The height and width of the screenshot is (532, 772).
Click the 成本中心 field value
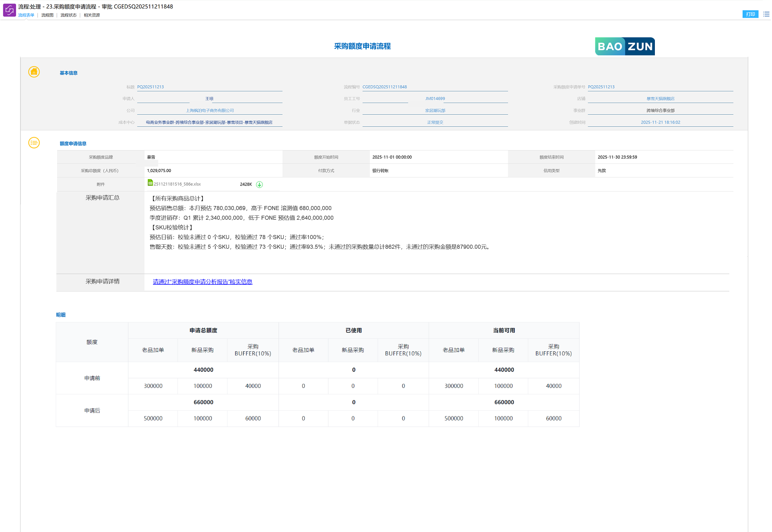tap(209, 122)
